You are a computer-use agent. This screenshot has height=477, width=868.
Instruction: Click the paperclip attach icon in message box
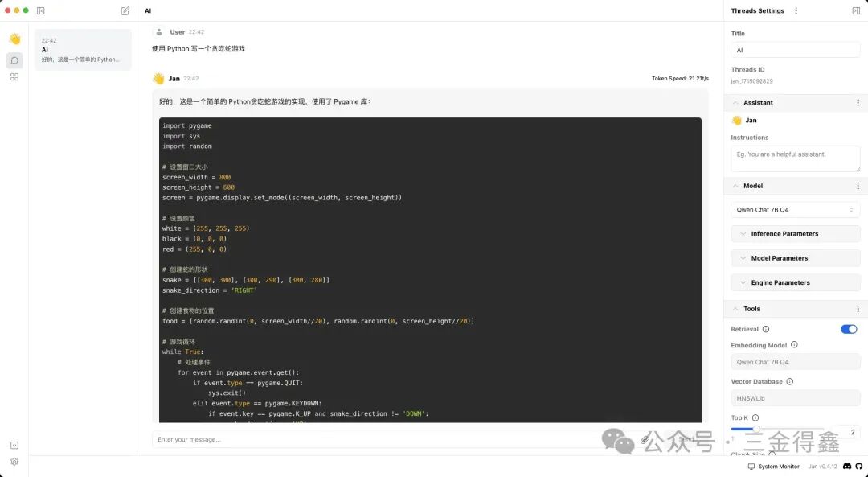point(645,439)
